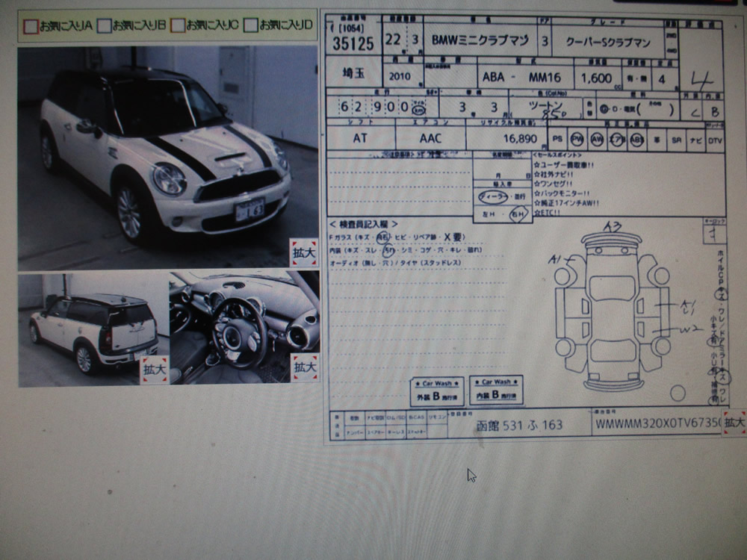Click the recycle fee 16,890

[x=520, y=139]
